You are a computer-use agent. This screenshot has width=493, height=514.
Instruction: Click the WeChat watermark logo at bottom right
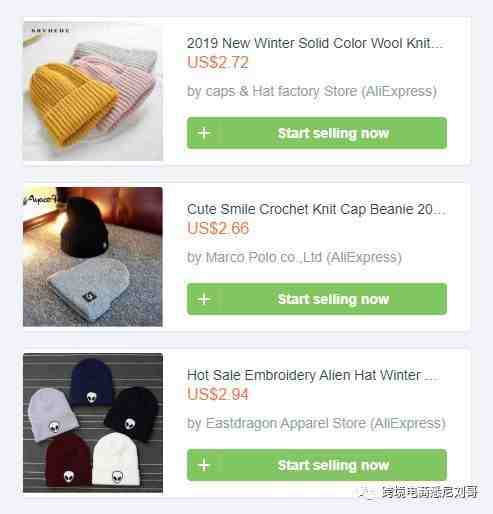(368, 493)
